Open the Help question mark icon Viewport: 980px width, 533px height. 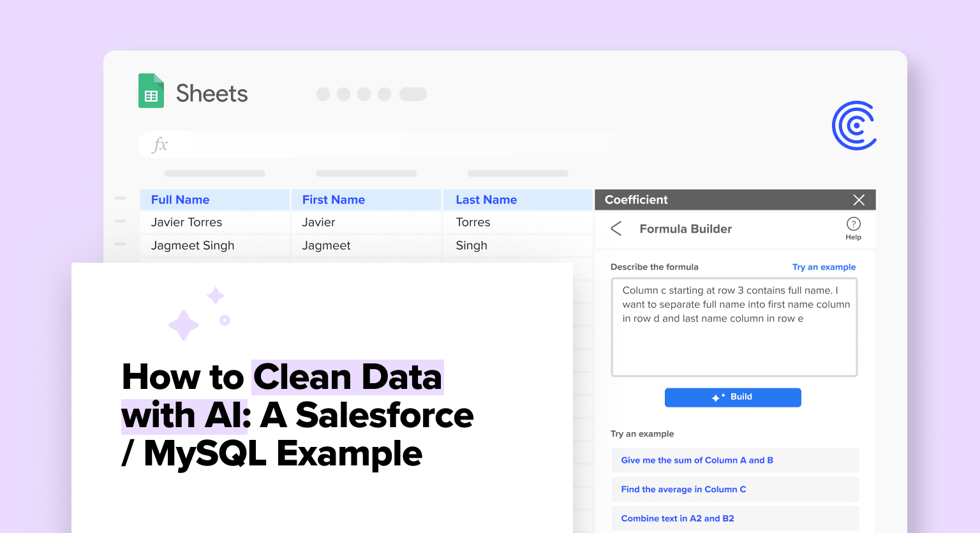click(853, 224)
